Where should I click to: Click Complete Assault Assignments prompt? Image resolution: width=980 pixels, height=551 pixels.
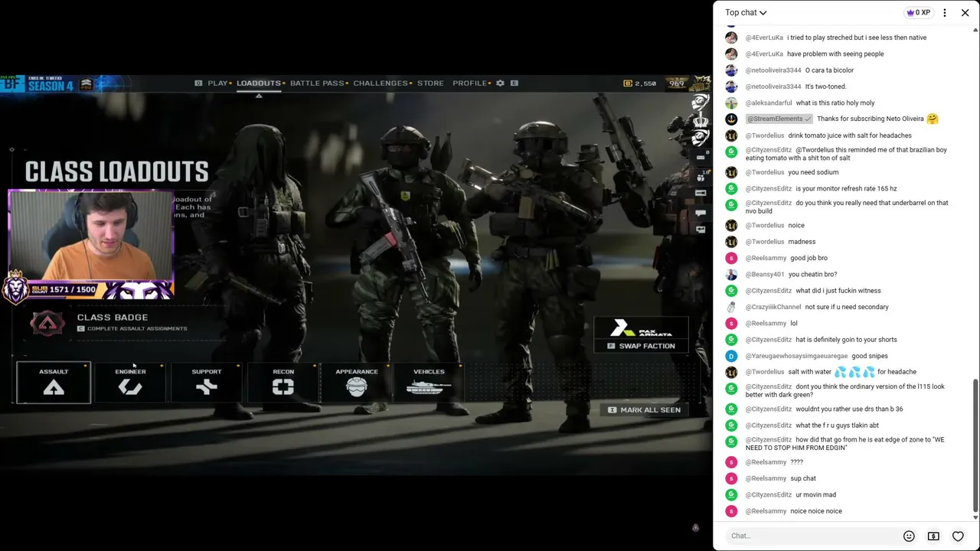[x=132, y=328]
